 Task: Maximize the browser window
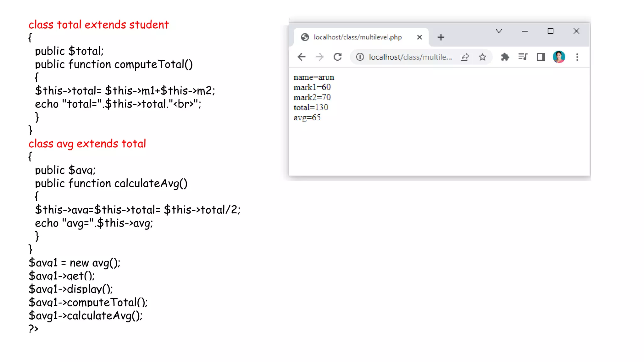tap(550, 31)
